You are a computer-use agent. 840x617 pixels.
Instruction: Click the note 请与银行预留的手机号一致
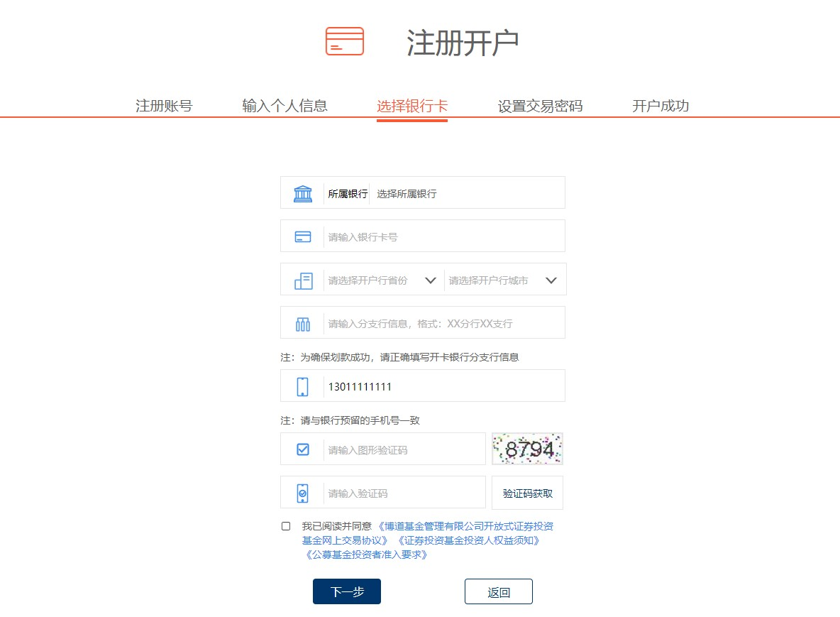coord(350,420)
